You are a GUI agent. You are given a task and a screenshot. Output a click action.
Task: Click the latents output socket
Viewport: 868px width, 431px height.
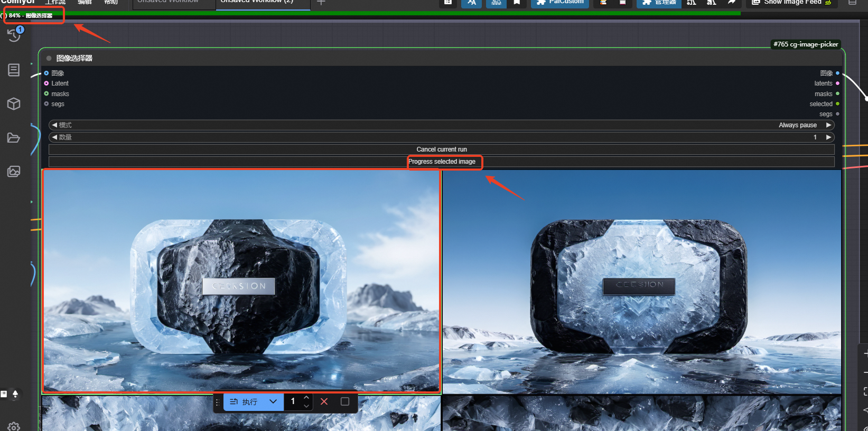837,83
